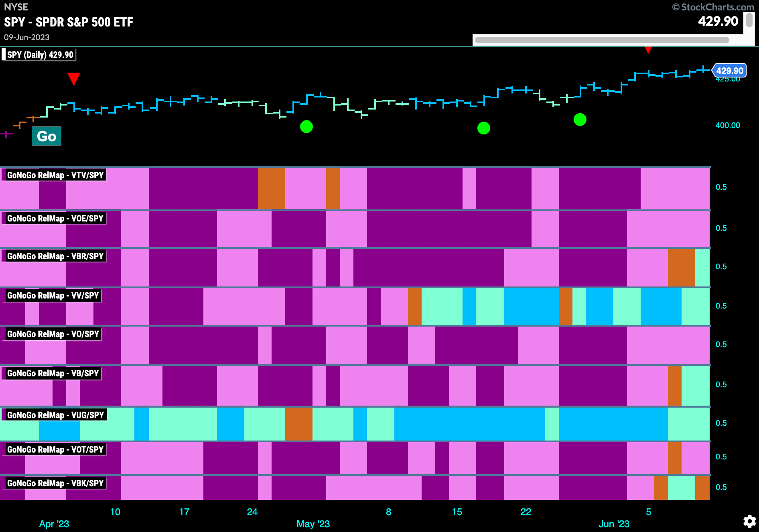
Task: Select the GoNoGo RelMap - VUG/SPY label
Action: 54,415
